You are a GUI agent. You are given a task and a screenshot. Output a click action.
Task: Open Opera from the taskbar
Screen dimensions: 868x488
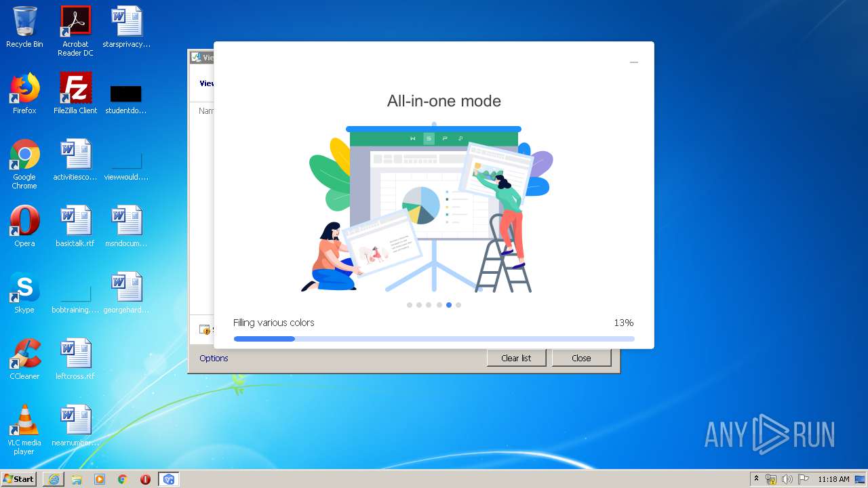click(x=145, y=479)
